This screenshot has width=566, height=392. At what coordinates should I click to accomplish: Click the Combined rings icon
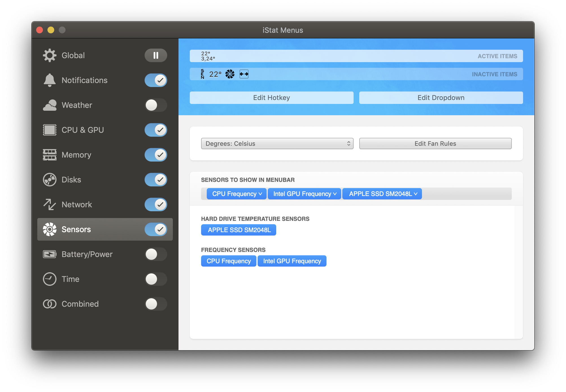[x=50, y=304]
